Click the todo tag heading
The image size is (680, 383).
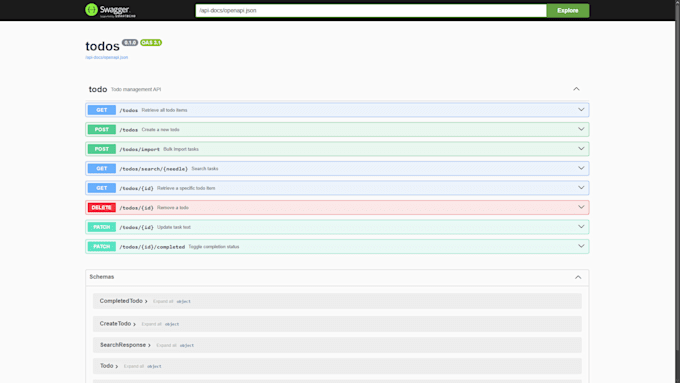pos(98,89)
